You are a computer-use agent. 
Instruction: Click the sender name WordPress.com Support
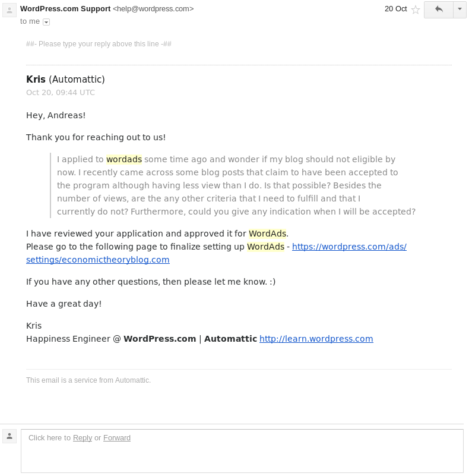pos(65,9)
